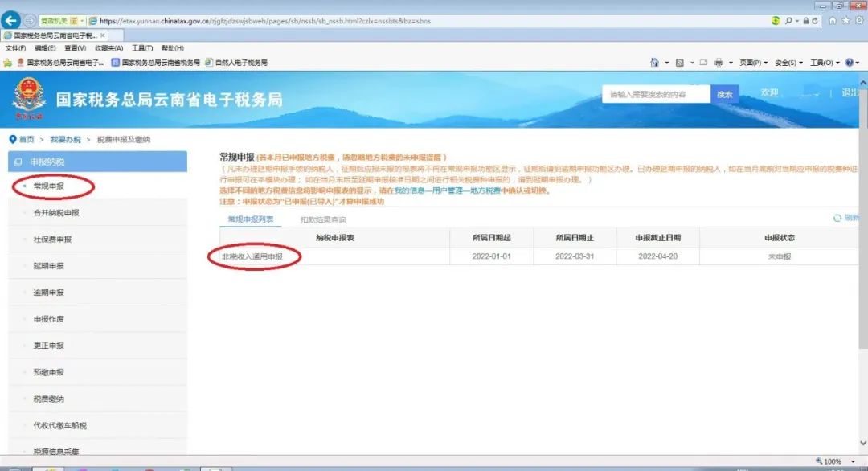Viewport: 868px width, 471px height.
Task: Click the home icon in command bar
Action: [x=655, y=63]
